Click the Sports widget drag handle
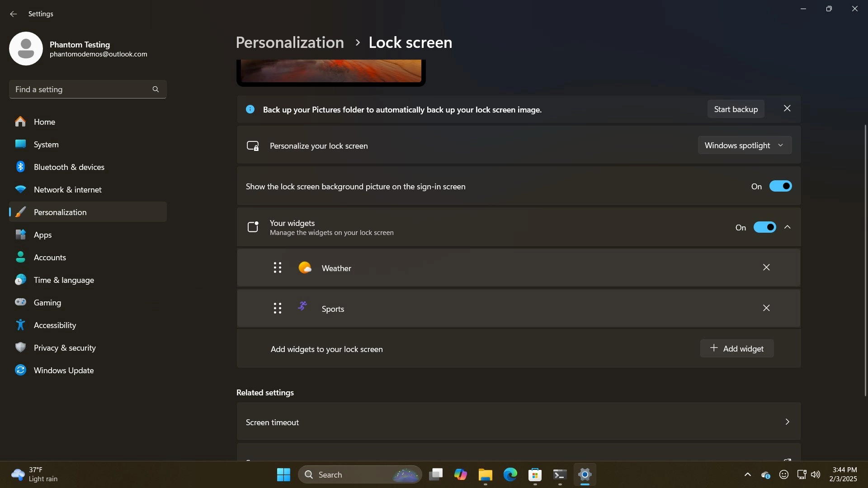 pos(278,309)
